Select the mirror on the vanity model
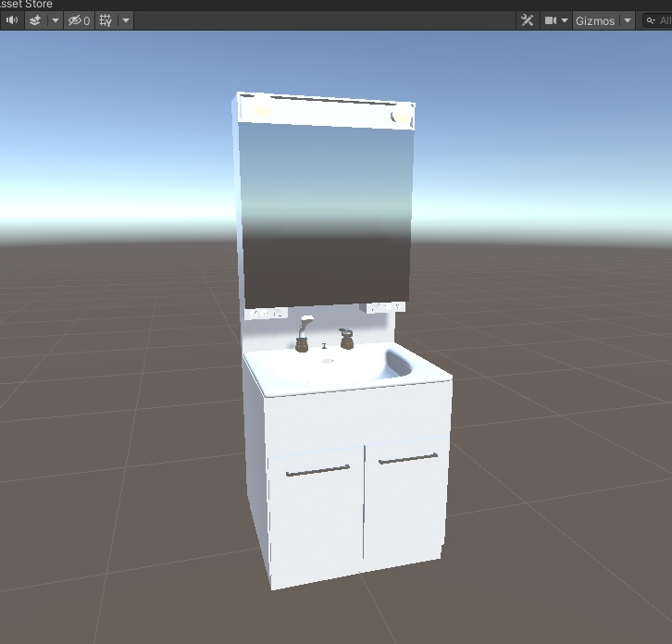Image resolution: width=672 pixels, height=644 pixels. 326,215
